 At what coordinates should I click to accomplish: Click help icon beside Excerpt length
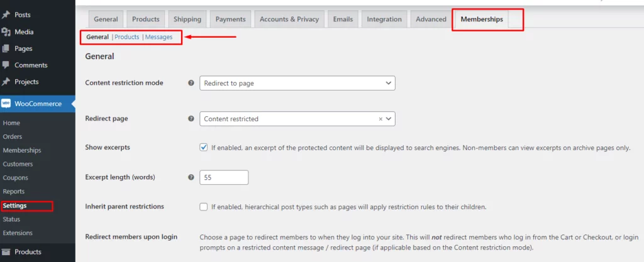191,178
